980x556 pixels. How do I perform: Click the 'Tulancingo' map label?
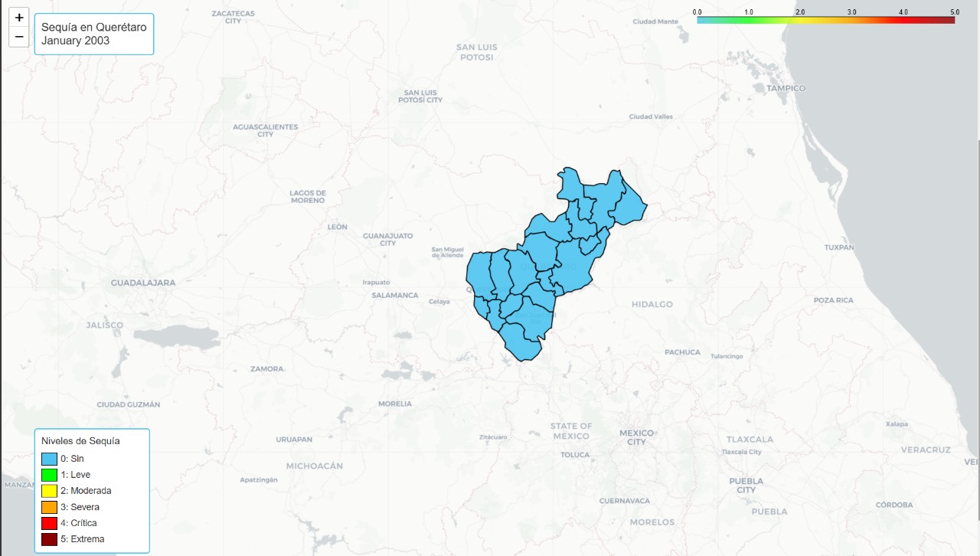pos(727,356)
